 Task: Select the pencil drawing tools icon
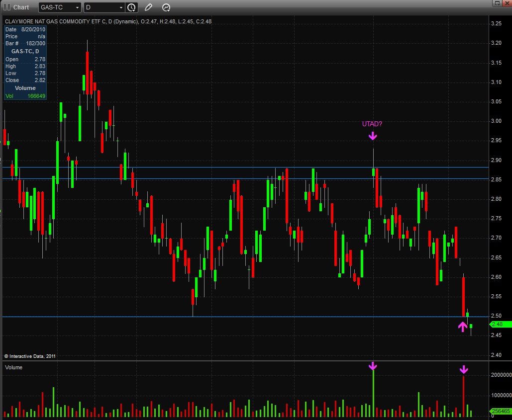(148, 7)
